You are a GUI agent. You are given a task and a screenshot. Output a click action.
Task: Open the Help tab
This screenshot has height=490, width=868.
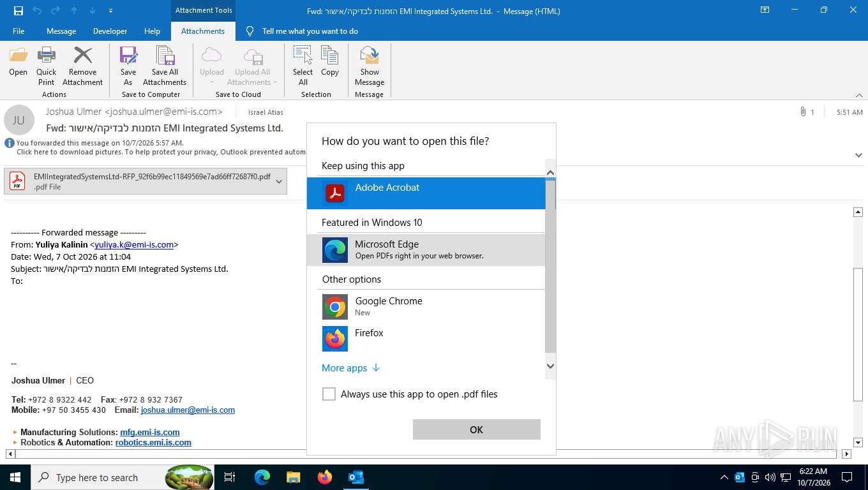152,31
